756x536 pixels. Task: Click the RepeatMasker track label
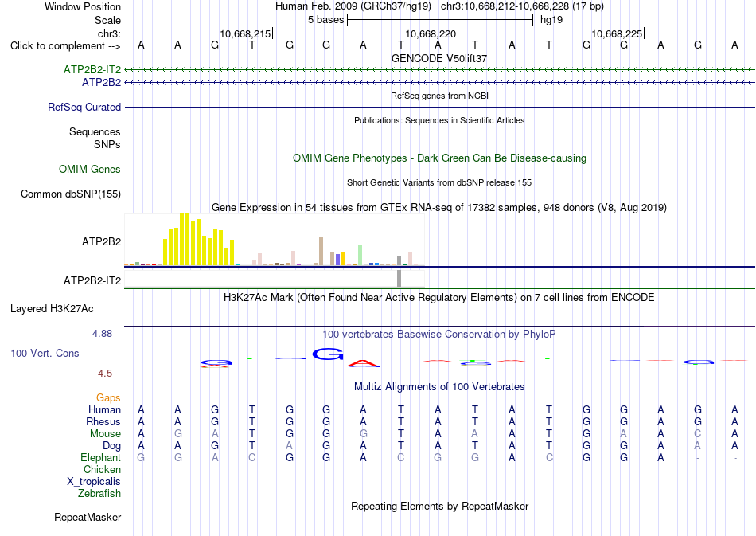(x=88, y=518)
